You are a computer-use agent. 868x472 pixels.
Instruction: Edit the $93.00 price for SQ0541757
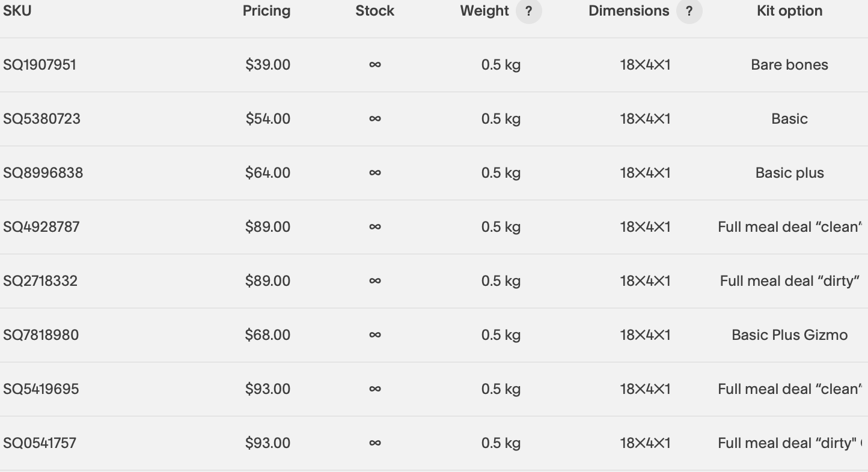[x=267, y=443]
